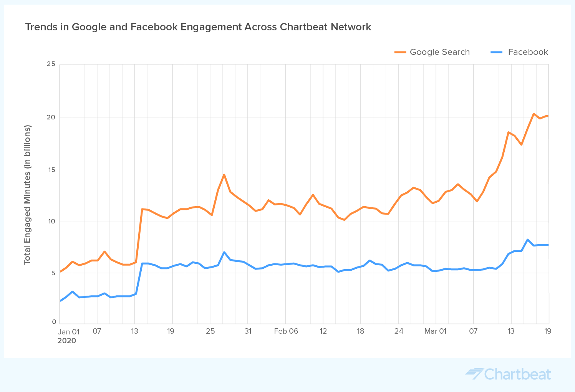
Task: Select the Feb 06 date label
Action: click(x=286, y=331)
